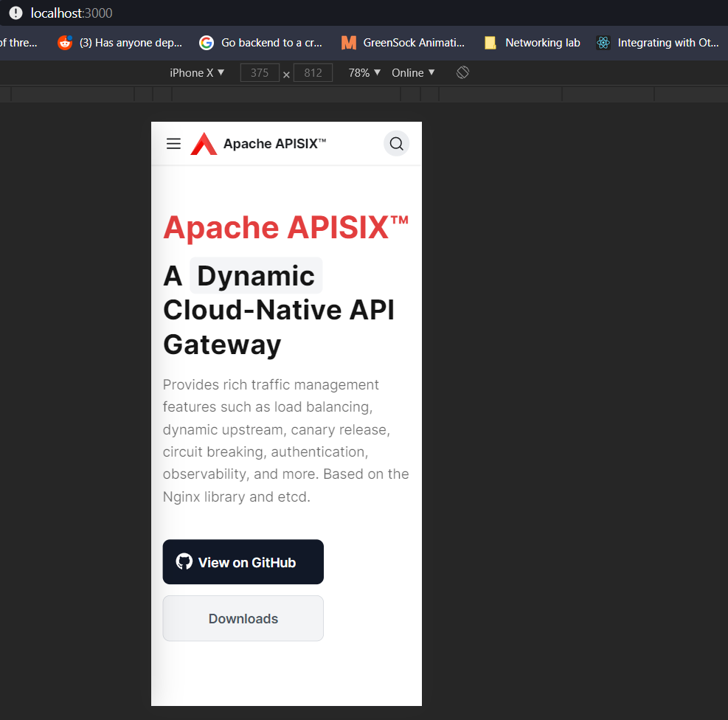Click the 'Gateway' heading word

[x=222, y=345]
